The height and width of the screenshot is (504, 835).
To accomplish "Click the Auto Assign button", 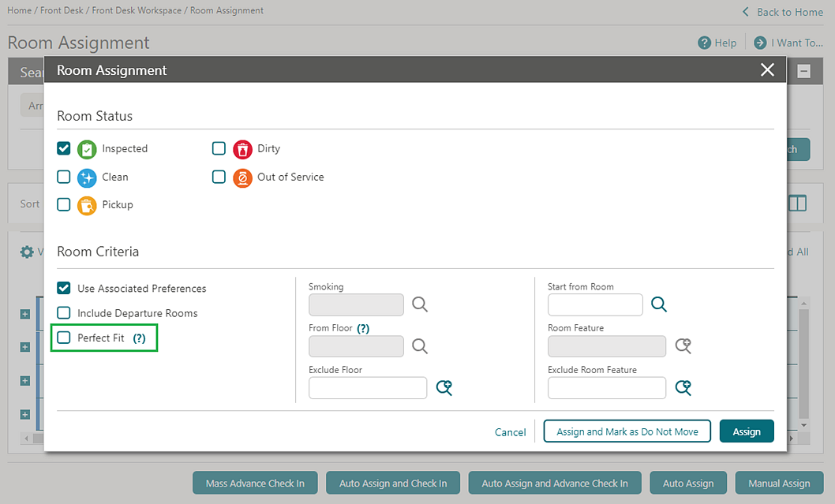I will 688,483.
